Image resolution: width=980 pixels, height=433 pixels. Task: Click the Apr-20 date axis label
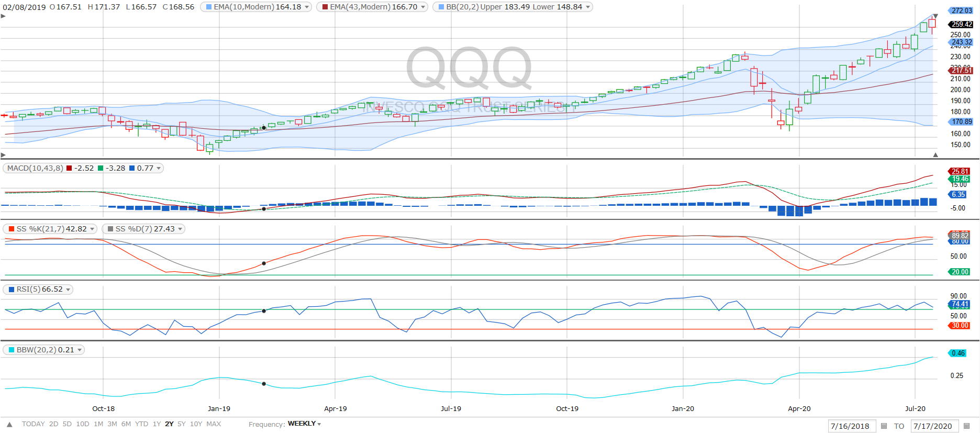[x=799, y=409]
